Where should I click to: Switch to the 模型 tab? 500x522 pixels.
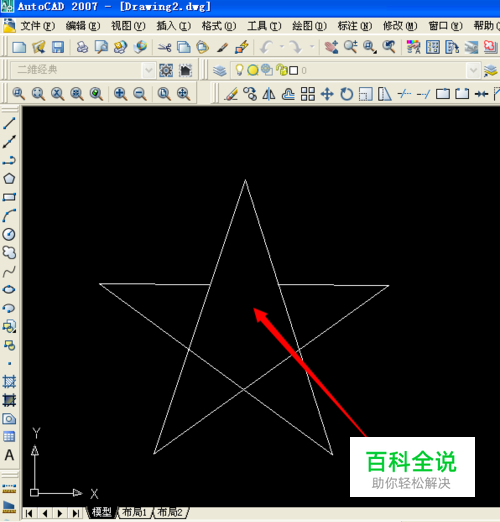[102, 512]
